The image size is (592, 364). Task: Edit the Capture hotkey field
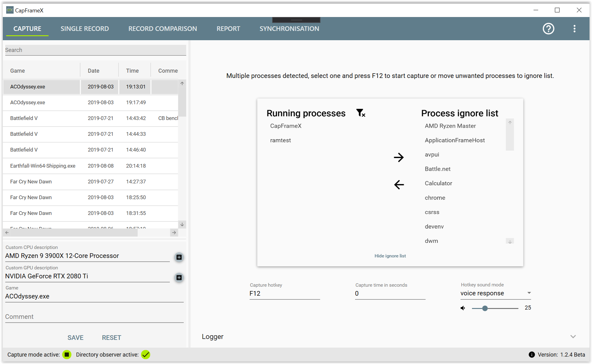pos(285,294)
